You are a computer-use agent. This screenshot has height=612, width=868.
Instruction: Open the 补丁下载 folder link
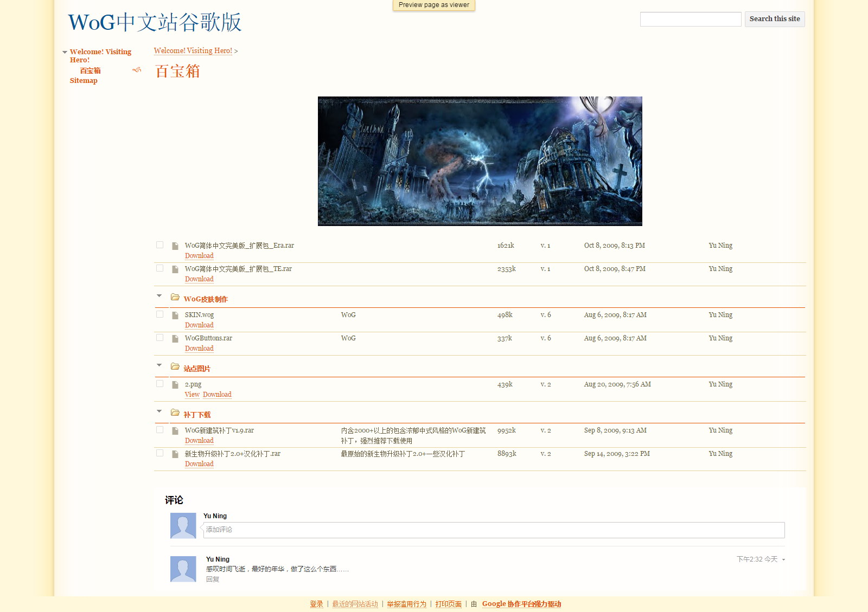pos(197,415)
